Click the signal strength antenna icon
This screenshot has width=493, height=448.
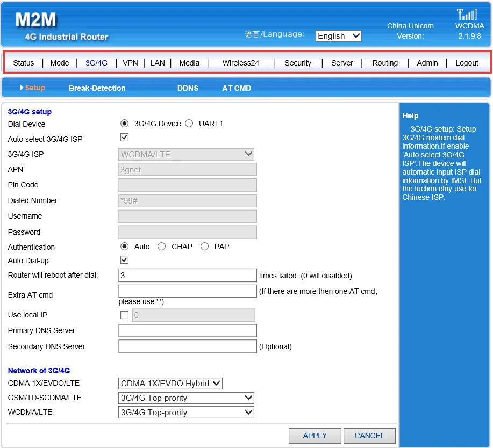[466, 14]
